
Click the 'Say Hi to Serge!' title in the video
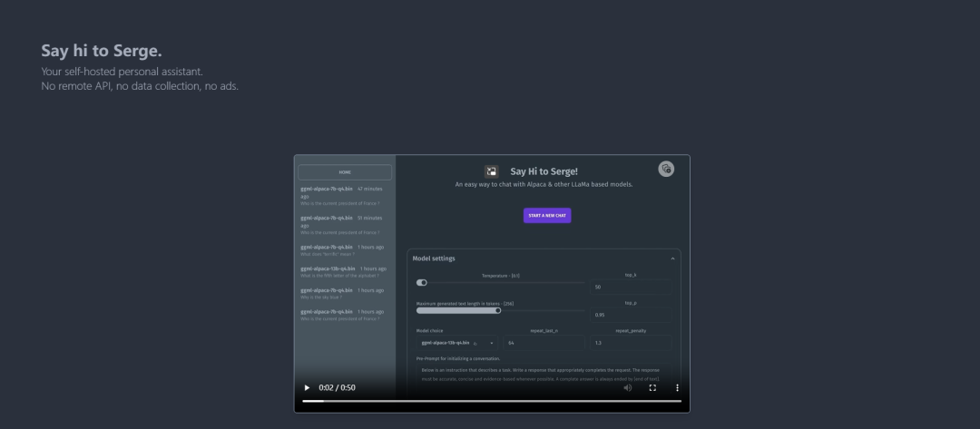544,171
